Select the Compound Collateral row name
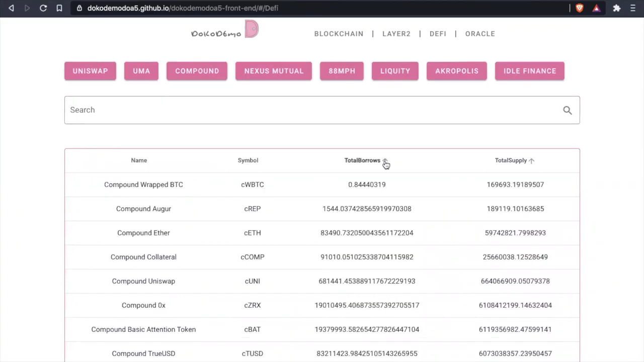 click(x=143, y=257)
